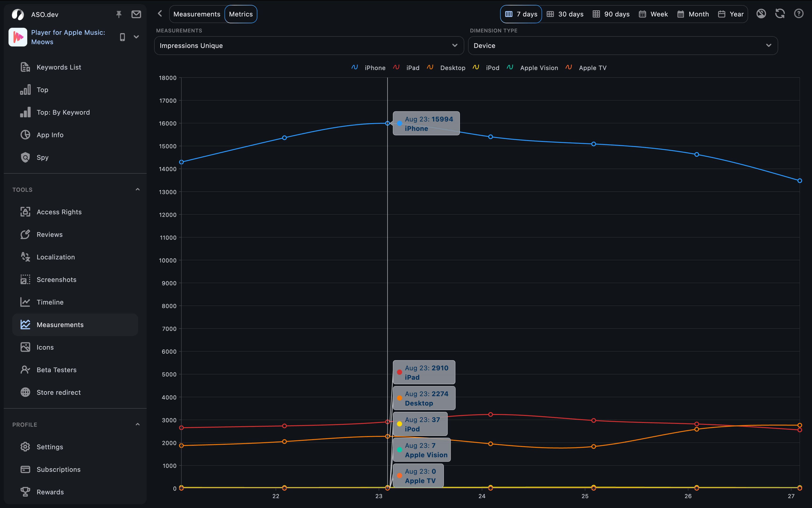Open Keywords List in sidebar

point(75,67)
